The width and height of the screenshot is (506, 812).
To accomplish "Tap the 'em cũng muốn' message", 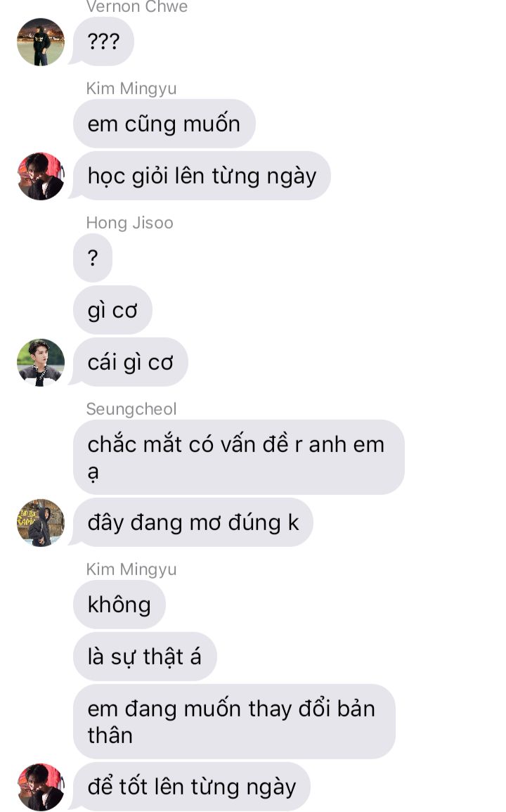I will click(164, 124).
